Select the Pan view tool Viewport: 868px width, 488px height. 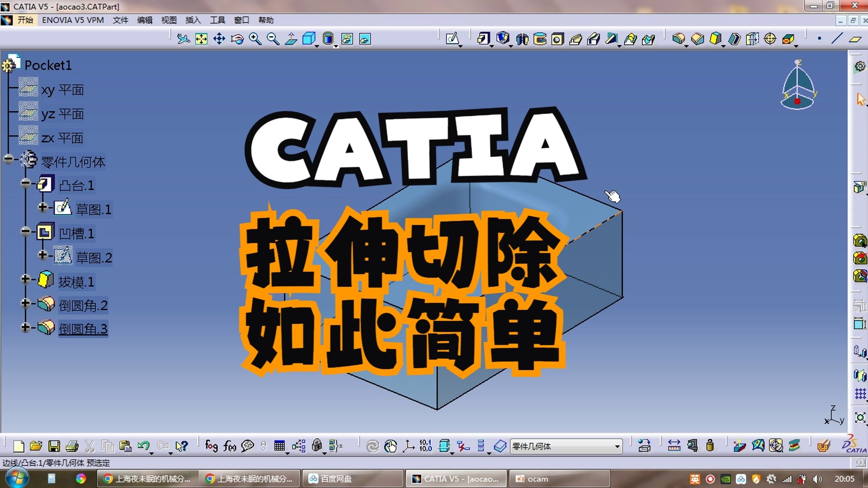tap(219, 39)
